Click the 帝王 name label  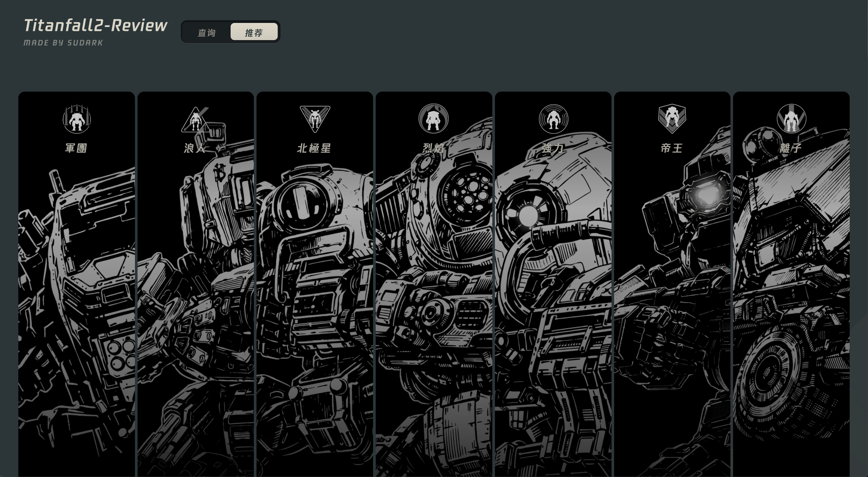pos(672,148)
